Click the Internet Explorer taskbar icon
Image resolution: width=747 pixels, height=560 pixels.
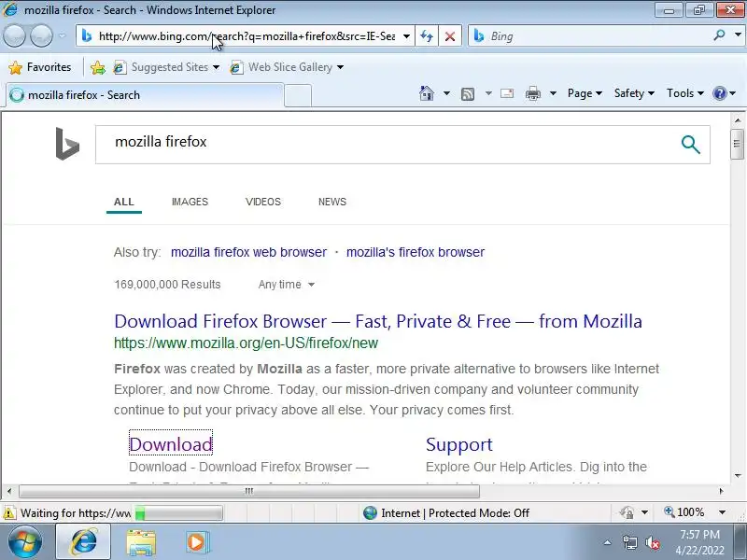[x=83, y=542]
